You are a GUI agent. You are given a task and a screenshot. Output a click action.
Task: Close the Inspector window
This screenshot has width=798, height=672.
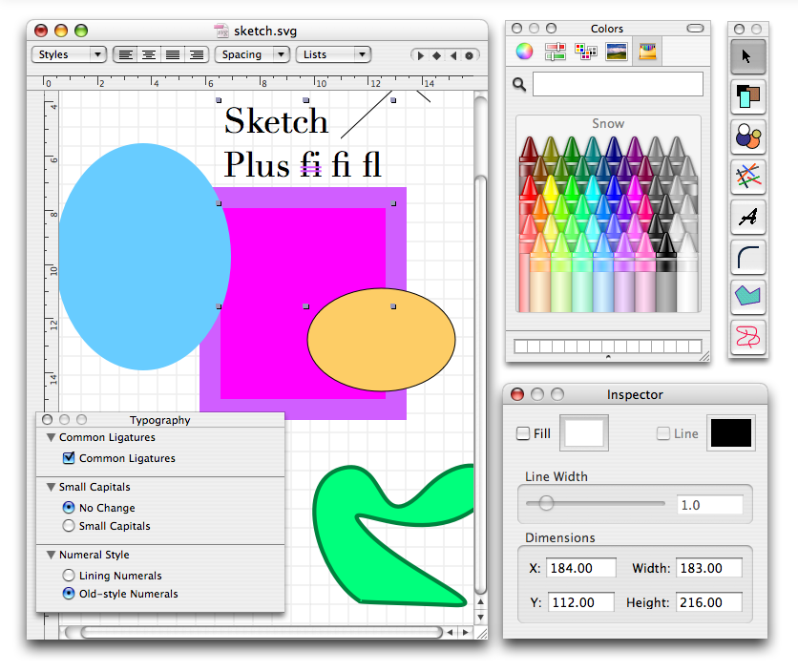tap(517, 394)
